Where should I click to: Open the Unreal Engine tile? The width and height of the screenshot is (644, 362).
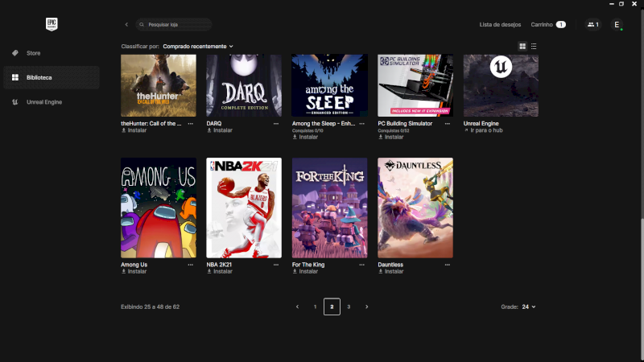(501, 85)
